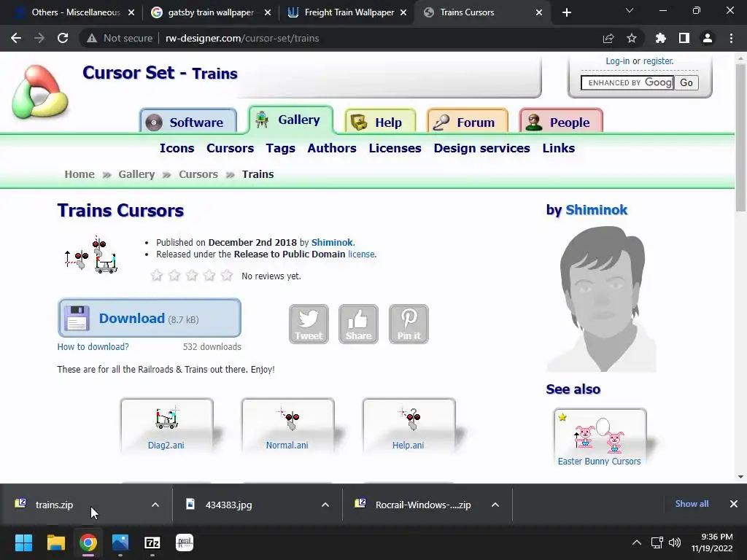Go to Tags in the gallery menu
The image size is (747, 560).
point(281,148)
